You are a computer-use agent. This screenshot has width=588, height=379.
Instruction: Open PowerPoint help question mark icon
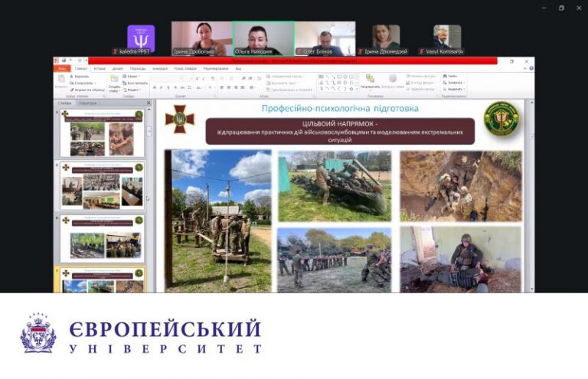click(x=531, y=68)
